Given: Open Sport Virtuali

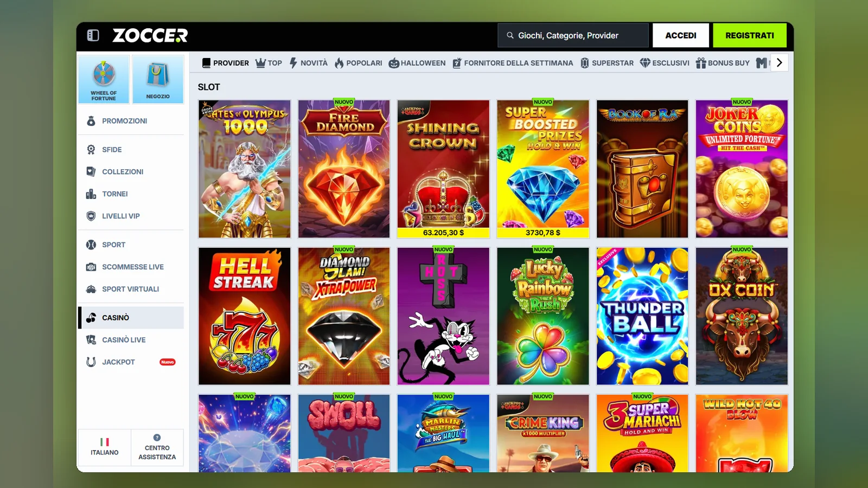Looking at the screenshot, I should point(131,290).
